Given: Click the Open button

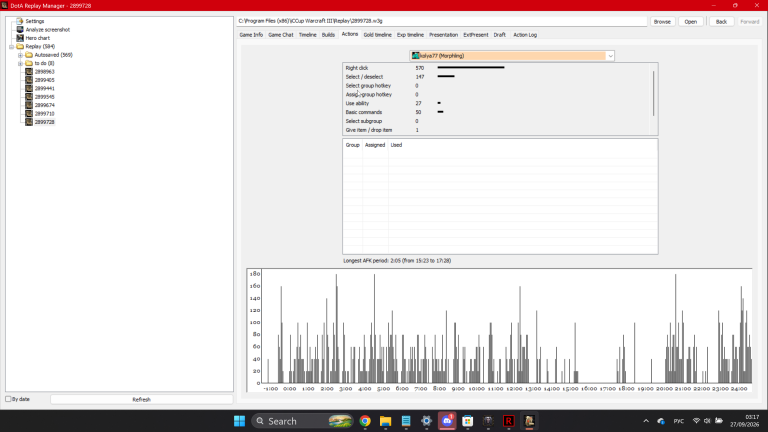Looking at the screenshot, I should pyautogui.click(x=690, y=22).
